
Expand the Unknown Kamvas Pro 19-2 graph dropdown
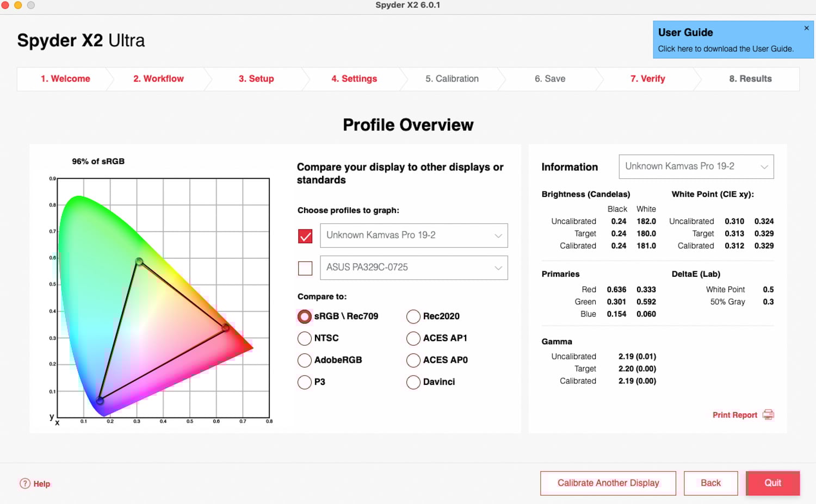point(413,235)
